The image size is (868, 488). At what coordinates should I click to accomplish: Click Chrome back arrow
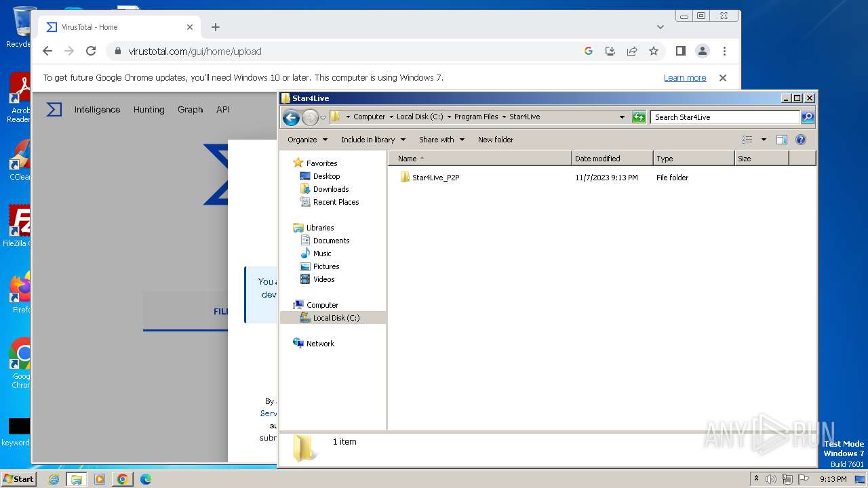coord(47,51)
